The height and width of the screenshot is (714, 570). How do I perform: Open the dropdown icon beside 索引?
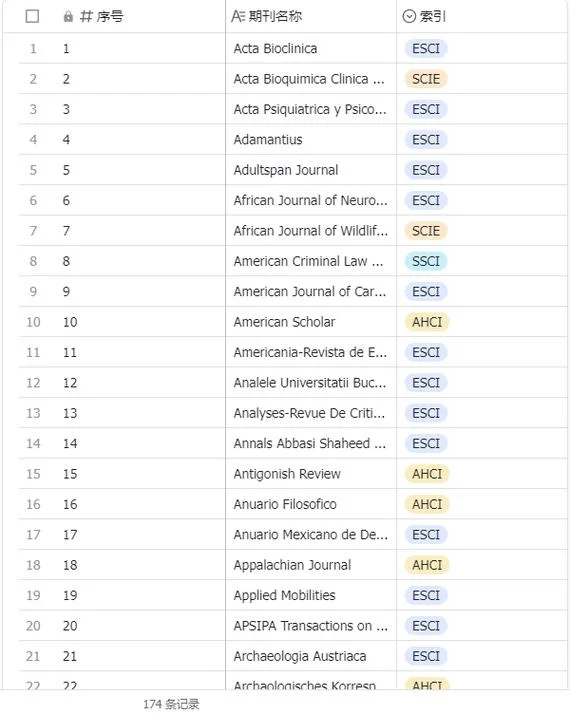pyautogui.click(x=409, y=16)
